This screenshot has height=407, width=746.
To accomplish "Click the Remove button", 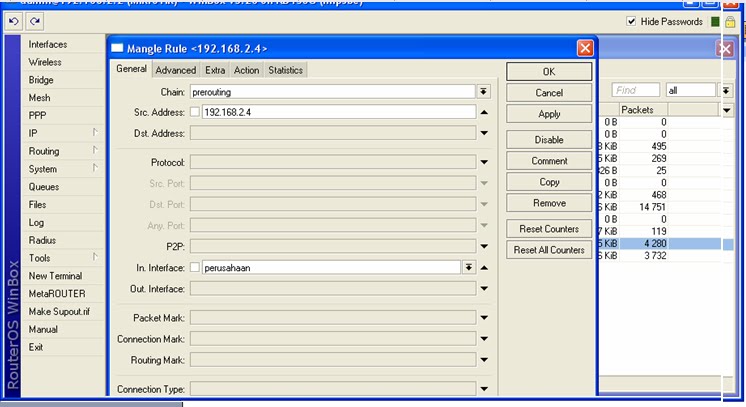I will click(x=549, y=203).
